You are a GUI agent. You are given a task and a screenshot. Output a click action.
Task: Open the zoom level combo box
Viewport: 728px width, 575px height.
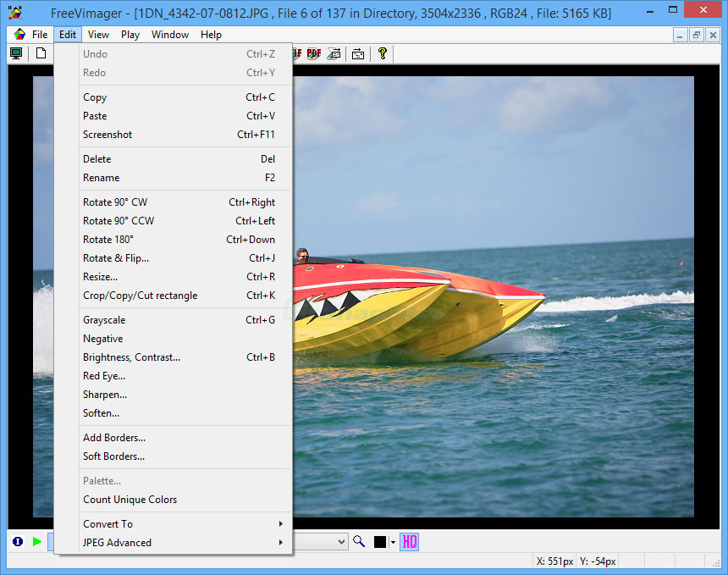click(x=341, y=542)
